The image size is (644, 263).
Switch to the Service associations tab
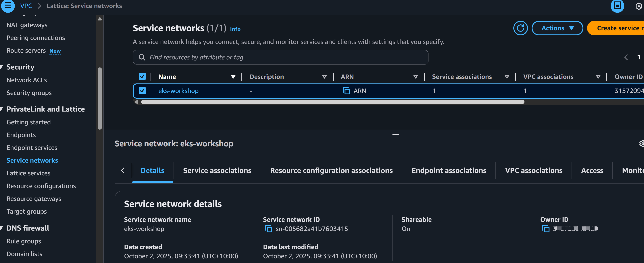point(217,170)
